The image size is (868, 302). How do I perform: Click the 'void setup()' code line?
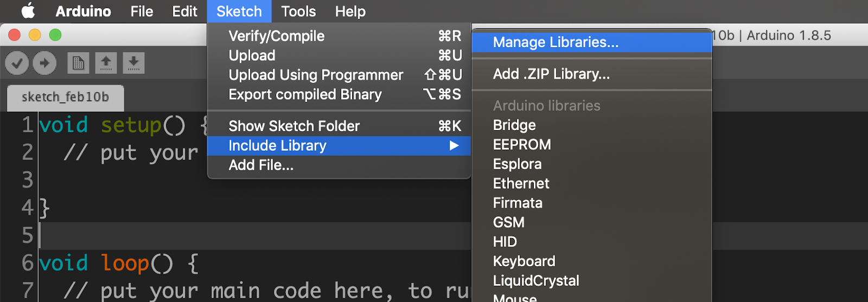pos(124,125)
